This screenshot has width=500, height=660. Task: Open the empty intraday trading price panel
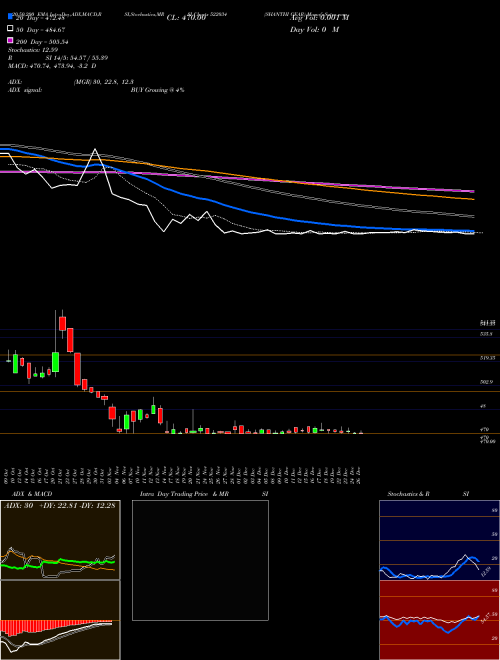click(200, 560)
